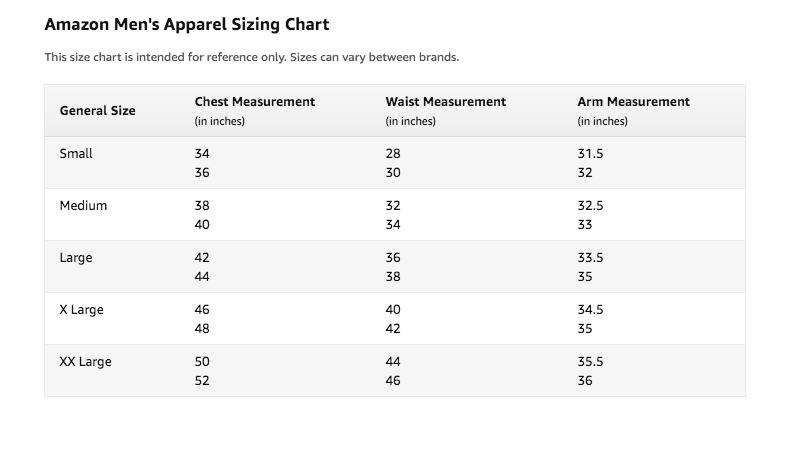Click chest value 52 in XX Large row
Image resolution: width=790 pixels, height=466 pixels.
(202, 380)
